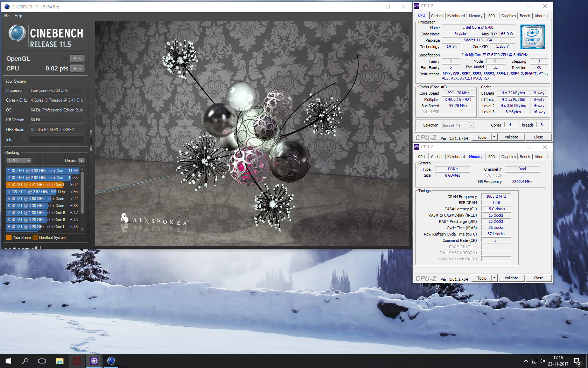Click the muted volume tray icon
This screenshot has width=588, height=368.
point(542,361)
